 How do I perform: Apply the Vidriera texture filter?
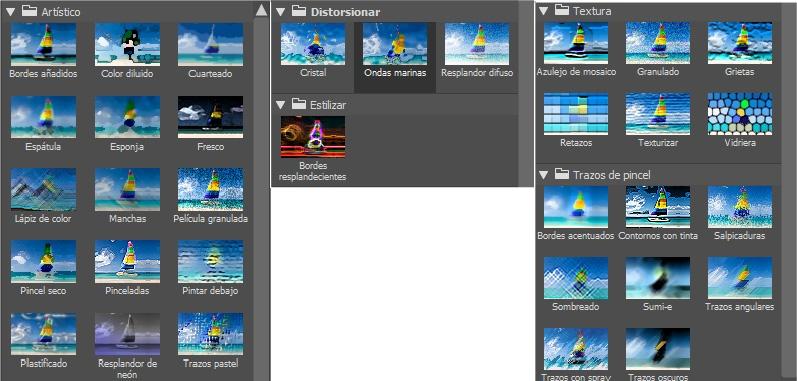[740, 113]
